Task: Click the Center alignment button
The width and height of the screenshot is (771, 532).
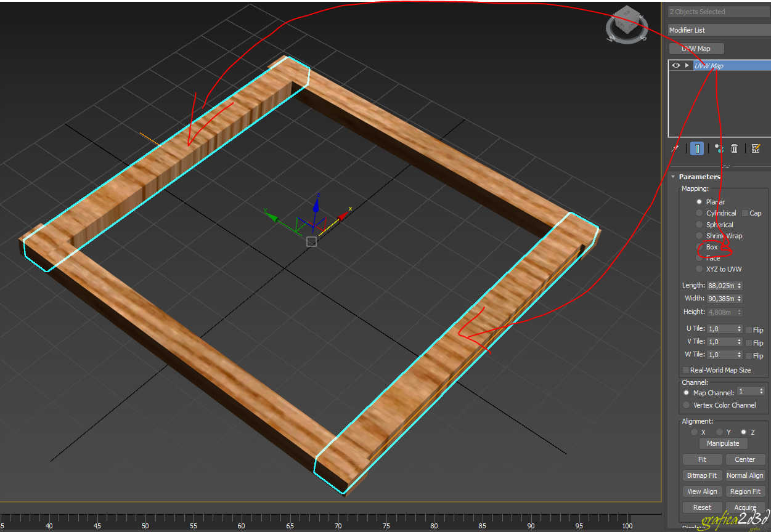Action: (744, 459)
